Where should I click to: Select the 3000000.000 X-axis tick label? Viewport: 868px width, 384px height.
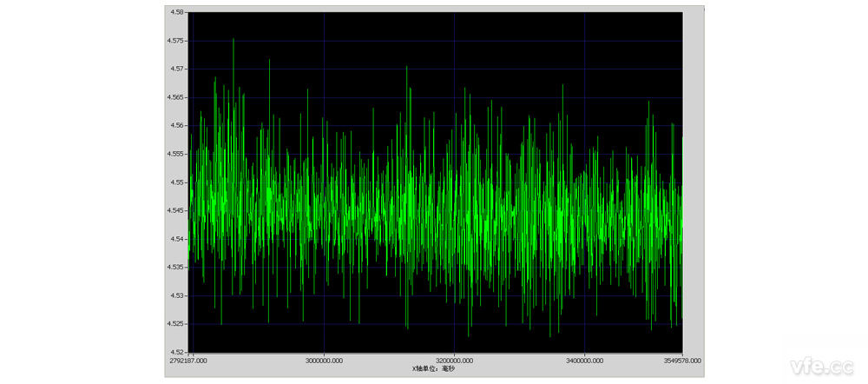point(324,360)
